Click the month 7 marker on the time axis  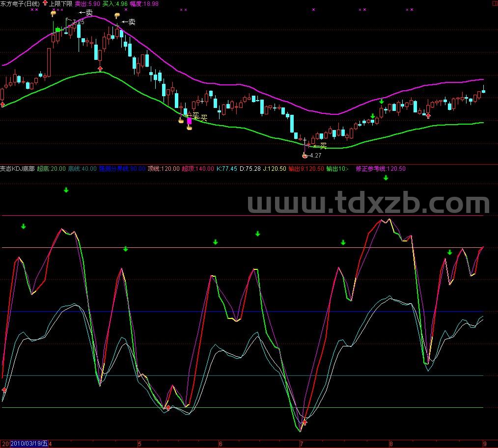click(x=302, y=444)
